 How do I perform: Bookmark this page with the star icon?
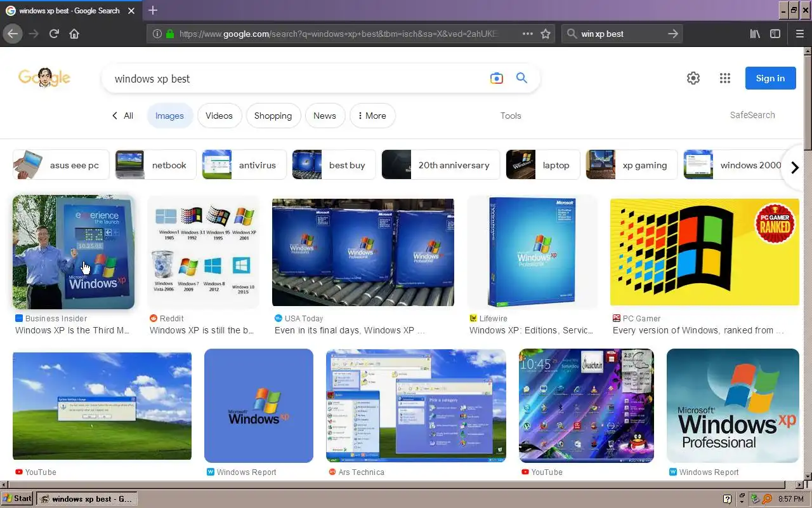(546, 34)
